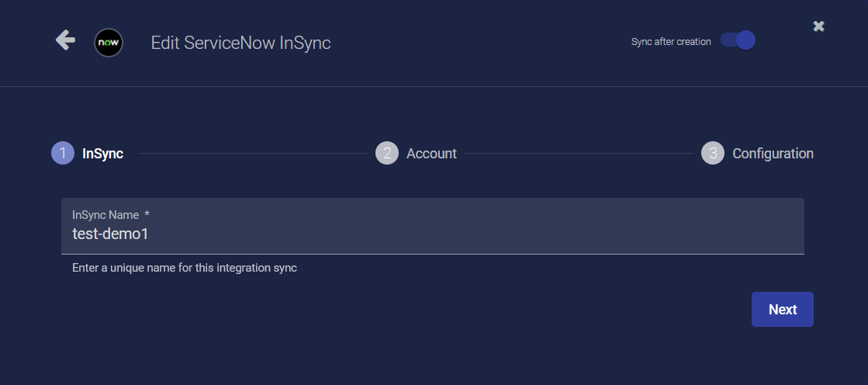Click the step 3 number circle
Screen dimensions: 868x385
tap(713, 153)
